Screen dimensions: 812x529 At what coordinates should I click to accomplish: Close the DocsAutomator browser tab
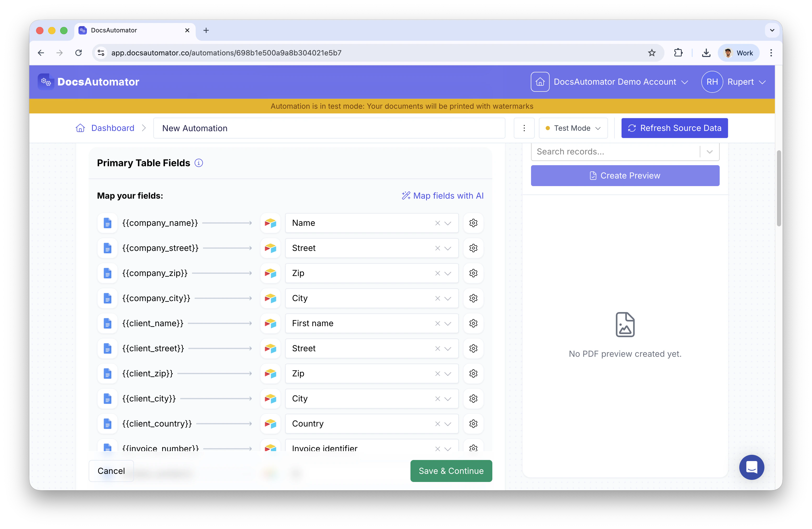[x=187, y=30]
